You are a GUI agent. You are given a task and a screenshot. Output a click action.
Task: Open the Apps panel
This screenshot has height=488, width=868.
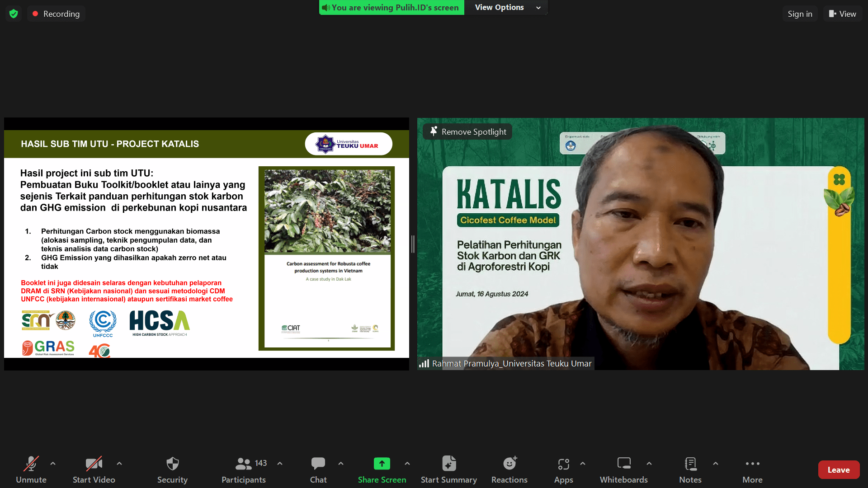pos(564,470)
